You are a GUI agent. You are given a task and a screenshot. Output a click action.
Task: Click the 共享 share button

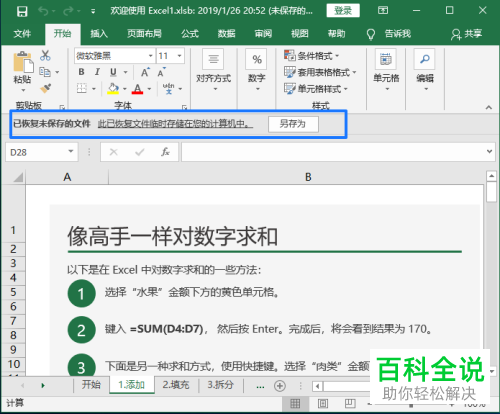[x=467, y=34]
